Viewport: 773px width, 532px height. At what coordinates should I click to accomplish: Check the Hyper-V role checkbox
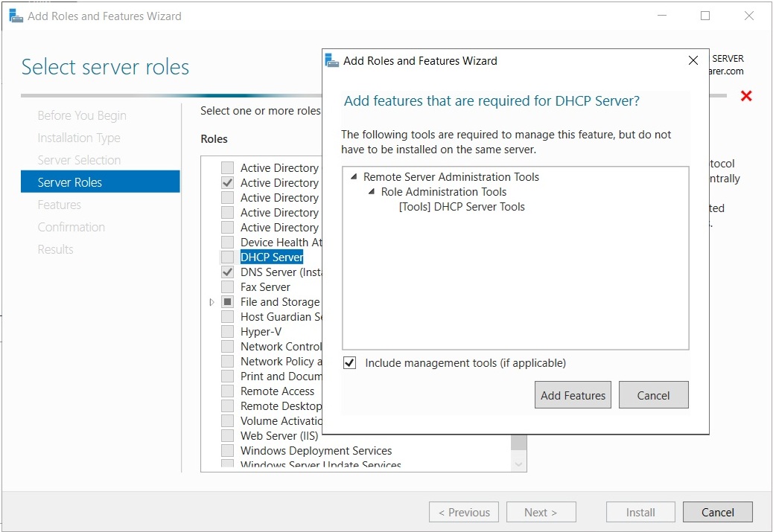[227, 332]
